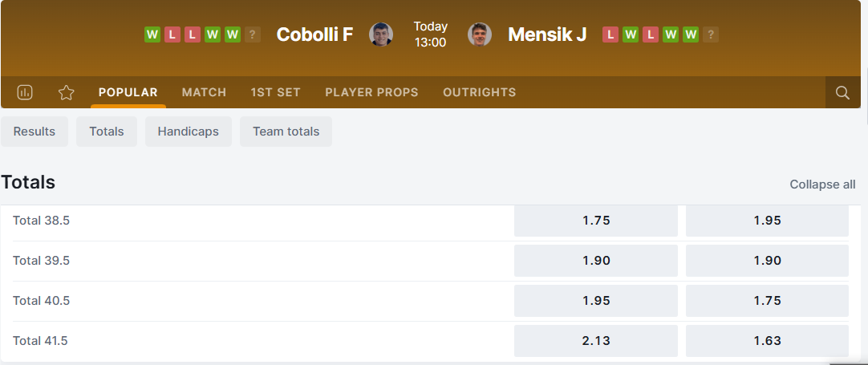The width and height of the screenshot is (868, 365).
Task: Switch to the MATCH tab
Action: tap(204, 92)
